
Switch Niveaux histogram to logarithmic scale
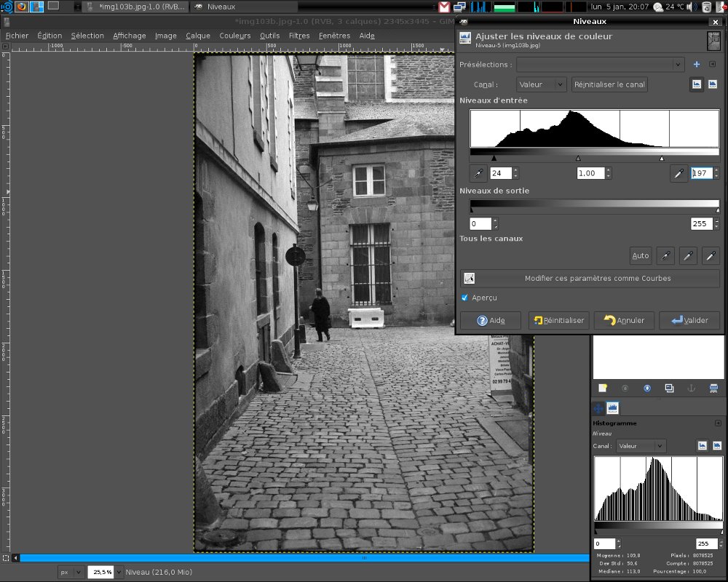point(713,84)
